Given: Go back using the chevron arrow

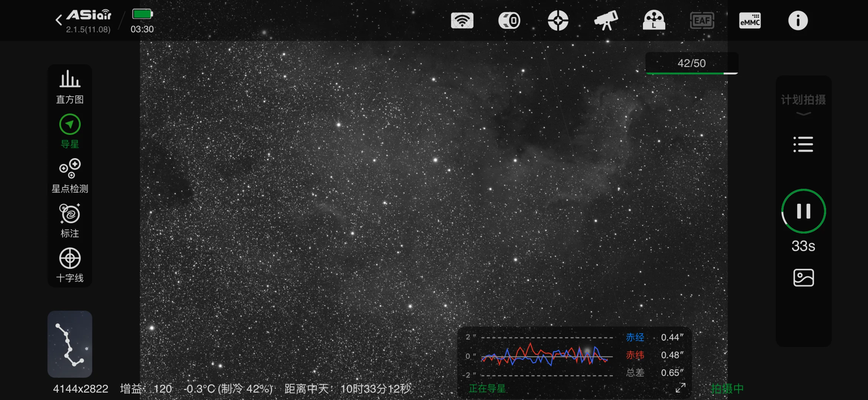Looking at the screenshot, I should (x=59, y=20).
